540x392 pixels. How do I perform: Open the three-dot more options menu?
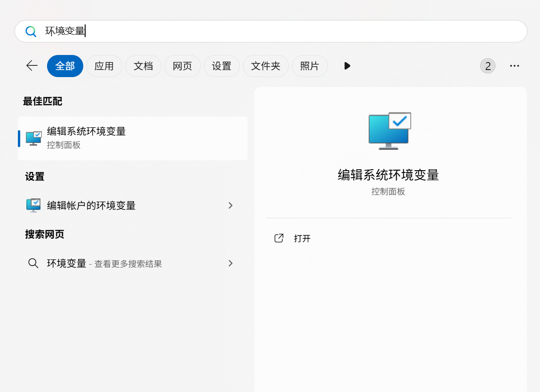pos(515,66)
